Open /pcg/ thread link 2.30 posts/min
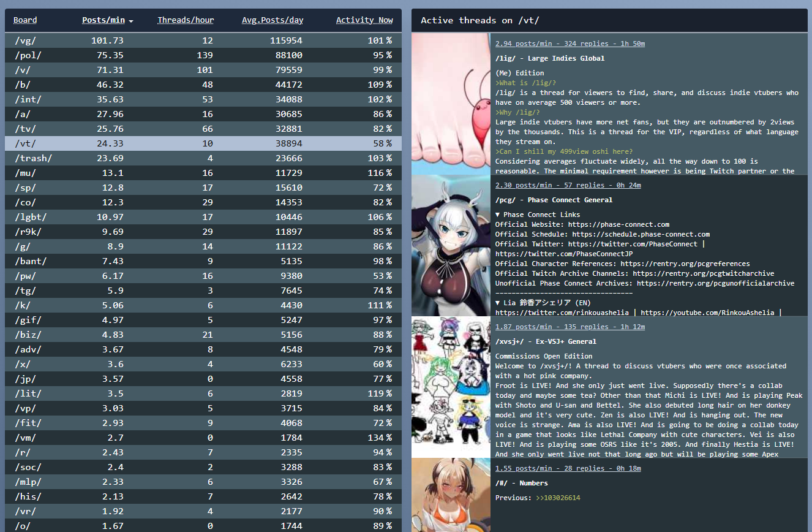Screen dimensions: 812x532 coord(568,185)
